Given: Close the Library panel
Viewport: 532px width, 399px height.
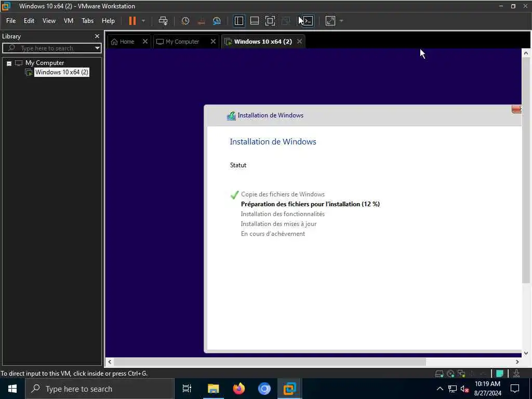Looking at the screenshot, I should (x=97, y=36).
